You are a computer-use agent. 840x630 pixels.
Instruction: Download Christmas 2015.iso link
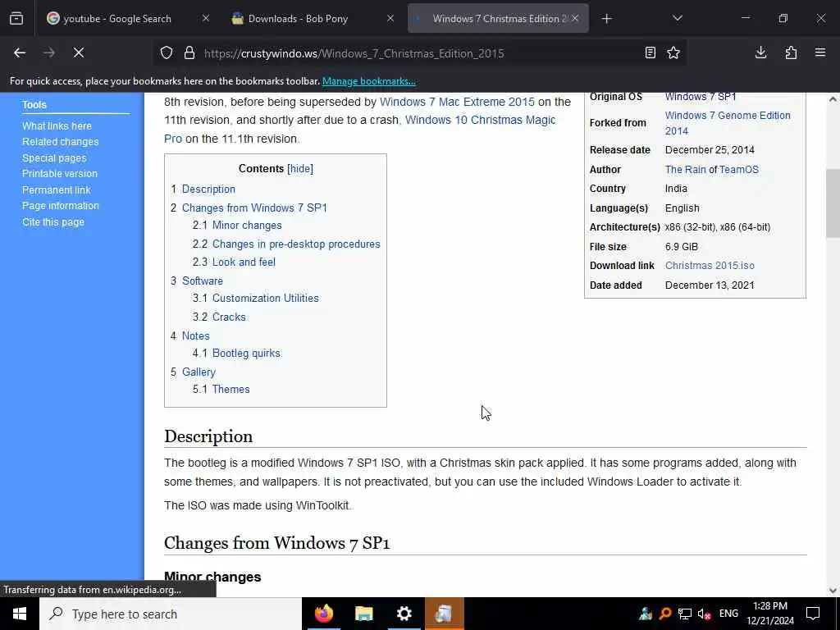coord(710,266)
